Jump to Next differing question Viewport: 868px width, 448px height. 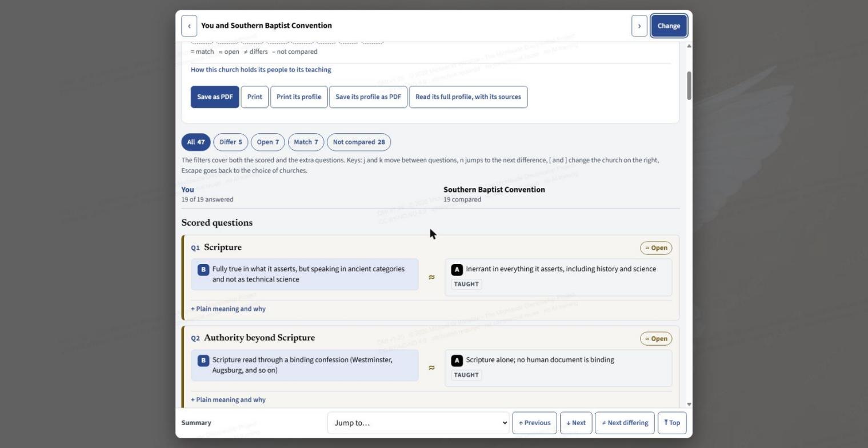[625, 423]
